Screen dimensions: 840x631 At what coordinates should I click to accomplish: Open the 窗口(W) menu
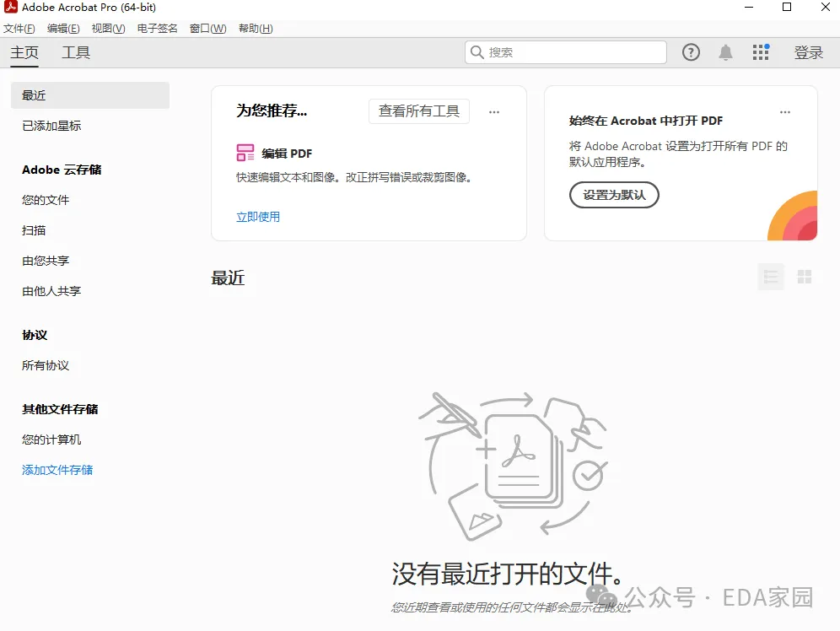pyautogui.click(x=207, y=29)
